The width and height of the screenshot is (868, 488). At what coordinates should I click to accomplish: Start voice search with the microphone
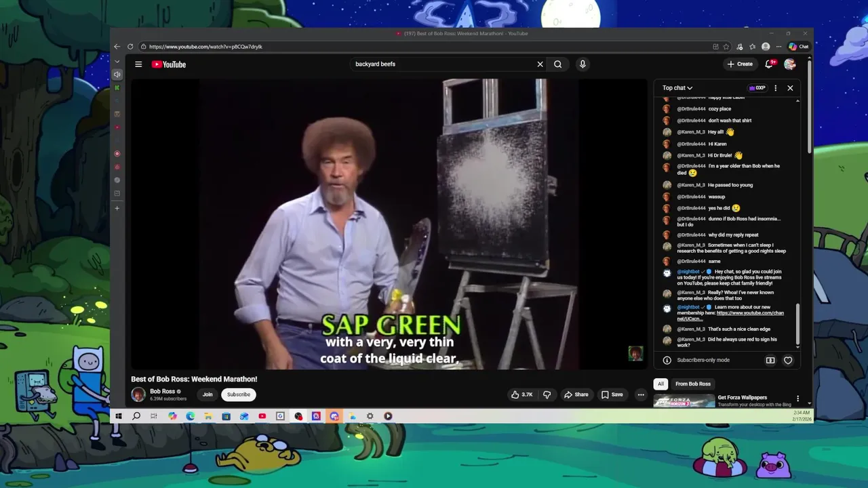pos(582,64)
